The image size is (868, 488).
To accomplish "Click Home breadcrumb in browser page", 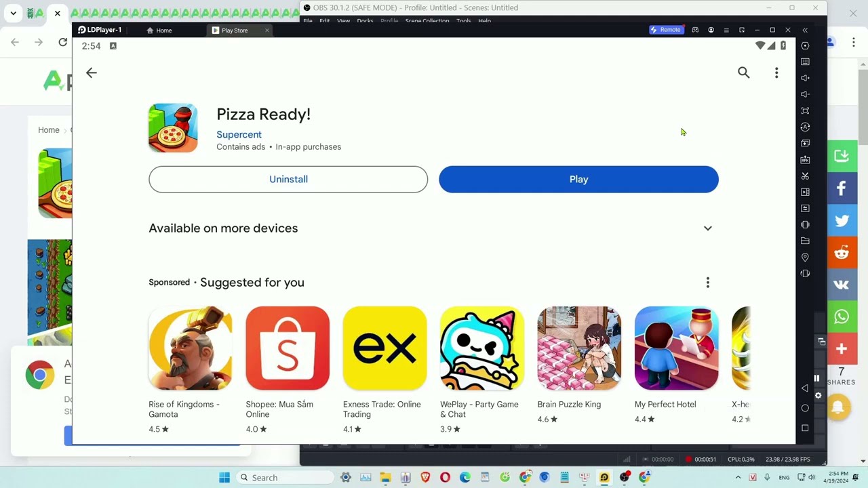I will (49, 130).
